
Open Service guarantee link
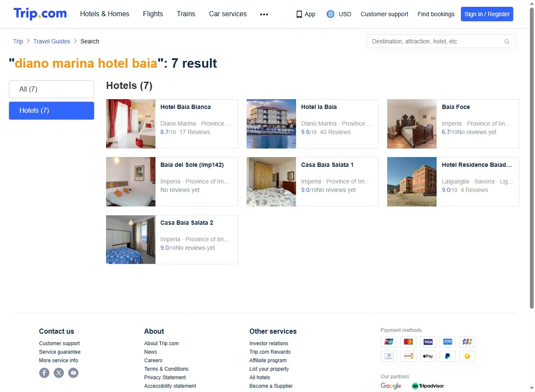[x=60, y=352]
